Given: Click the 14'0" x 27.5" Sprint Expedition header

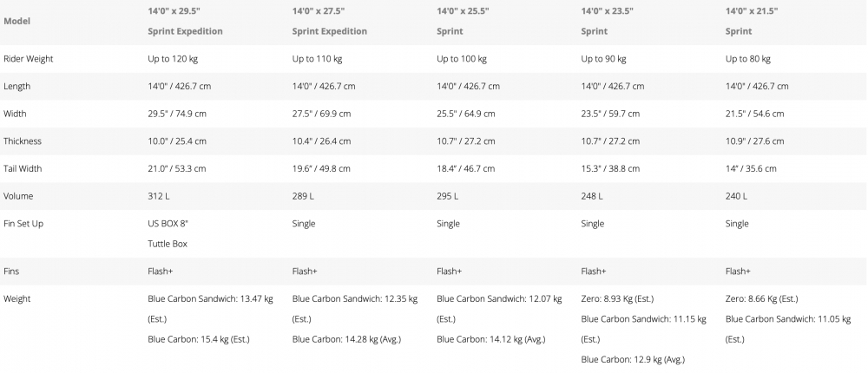Looking at the screenshot, I should (x=330, y=22).
